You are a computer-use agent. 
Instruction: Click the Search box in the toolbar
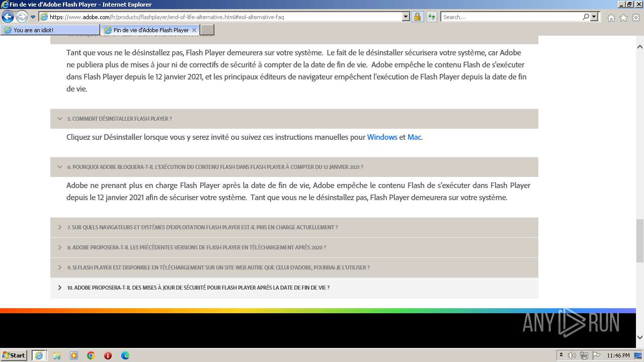pyautogui.click(x=511, y=17)
